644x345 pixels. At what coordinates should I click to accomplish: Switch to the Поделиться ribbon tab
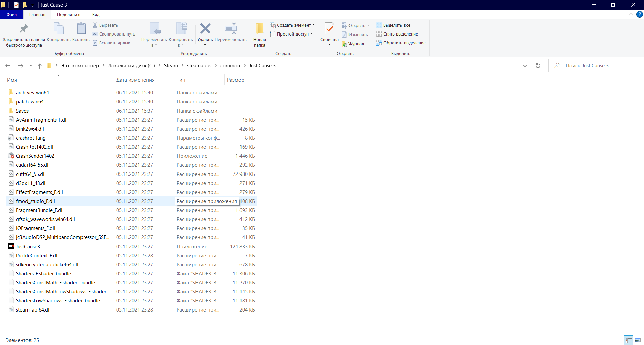tap(69, 14)
